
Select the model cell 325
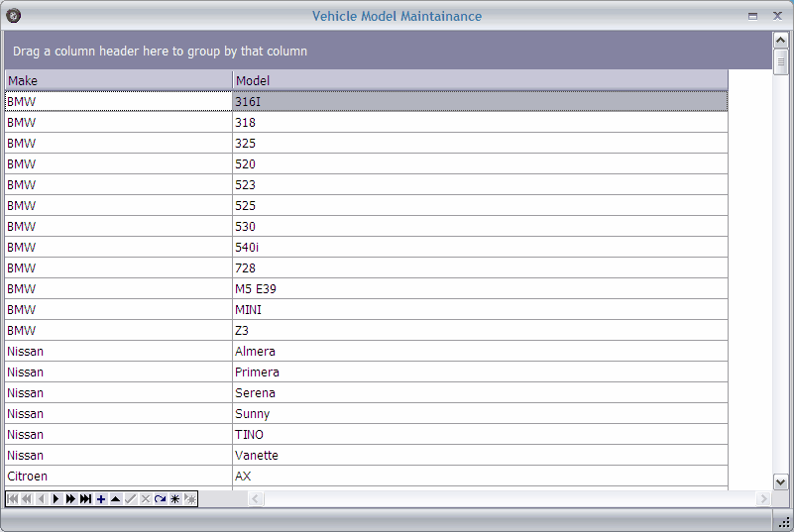pyautogui.click(x=480, y=144)
